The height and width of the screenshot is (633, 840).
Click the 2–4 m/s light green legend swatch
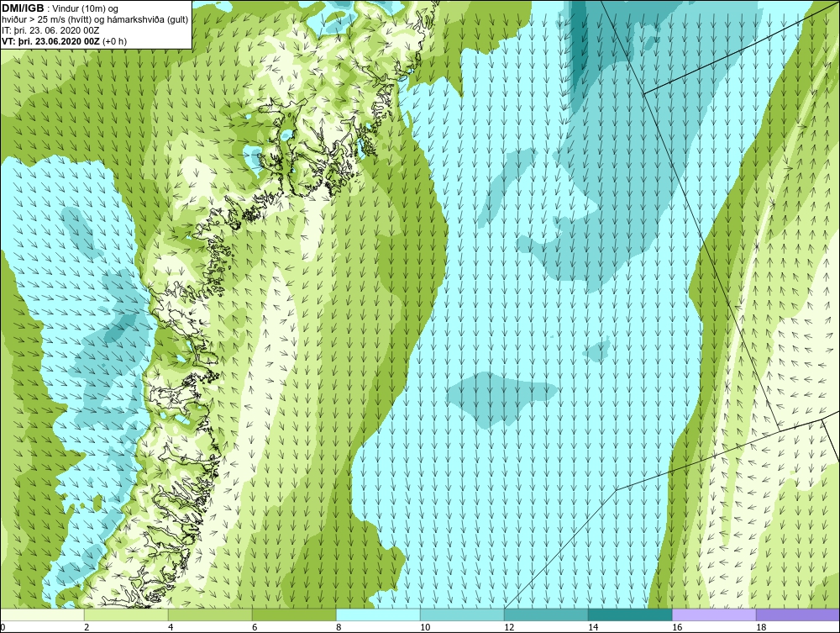pos(126,615)
